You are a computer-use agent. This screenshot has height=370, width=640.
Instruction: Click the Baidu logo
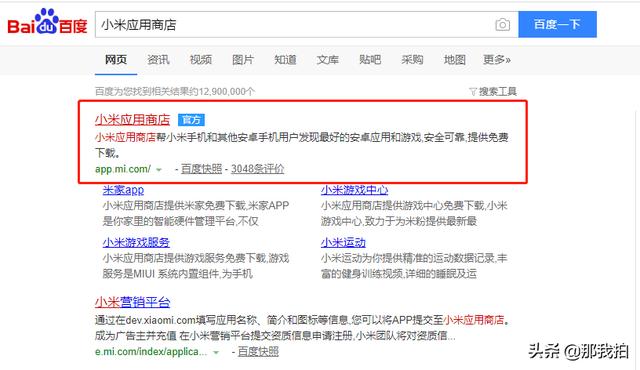pos(47,23)
